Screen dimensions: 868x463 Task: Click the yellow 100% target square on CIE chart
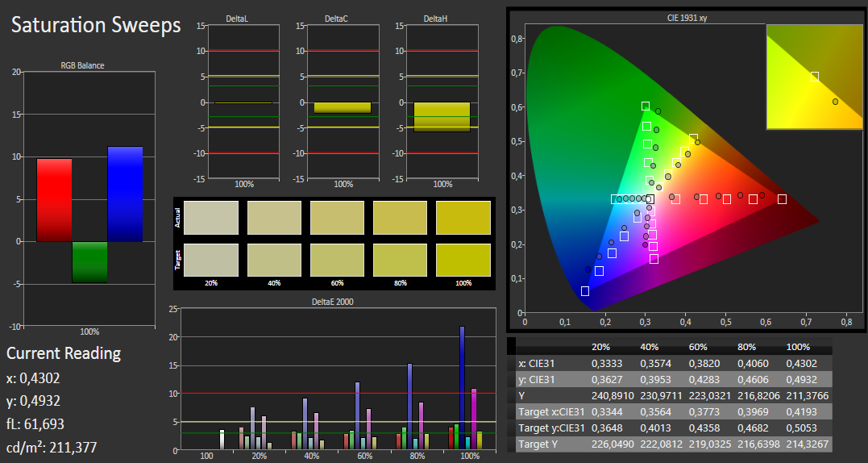point(693,138)
